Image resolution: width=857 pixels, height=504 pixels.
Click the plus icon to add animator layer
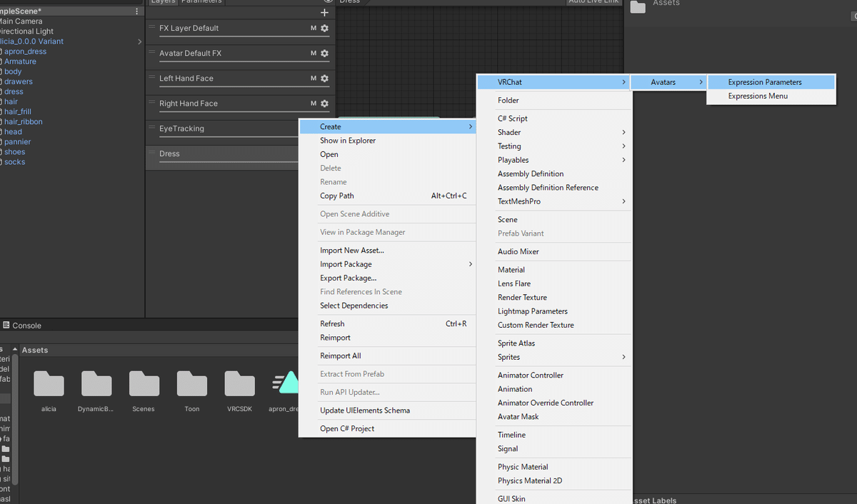click(x=325, y=13)
